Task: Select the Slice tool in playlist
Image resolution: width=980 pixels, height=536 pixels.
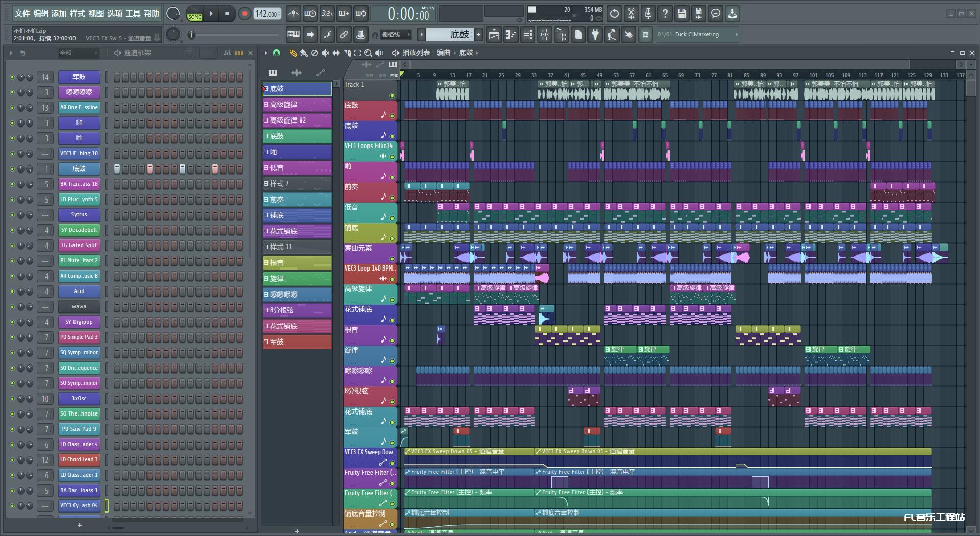Action: [x=347, y=53]
